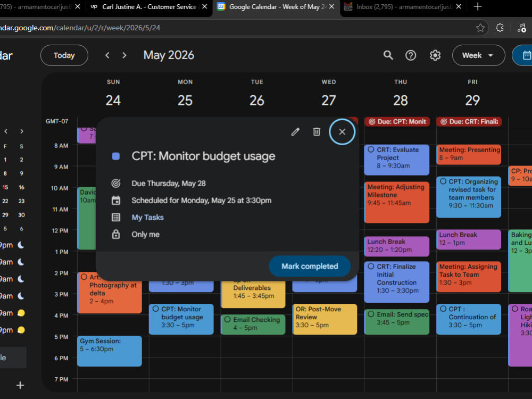
Task: Select Tuesday 26 date header
Action: point(257,100)
